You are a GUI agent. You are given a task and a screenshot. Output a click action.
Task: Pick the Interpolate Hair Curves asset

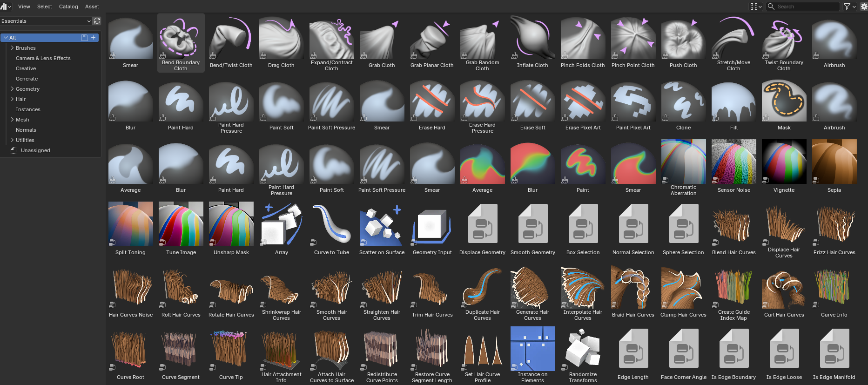pos(583,292)
